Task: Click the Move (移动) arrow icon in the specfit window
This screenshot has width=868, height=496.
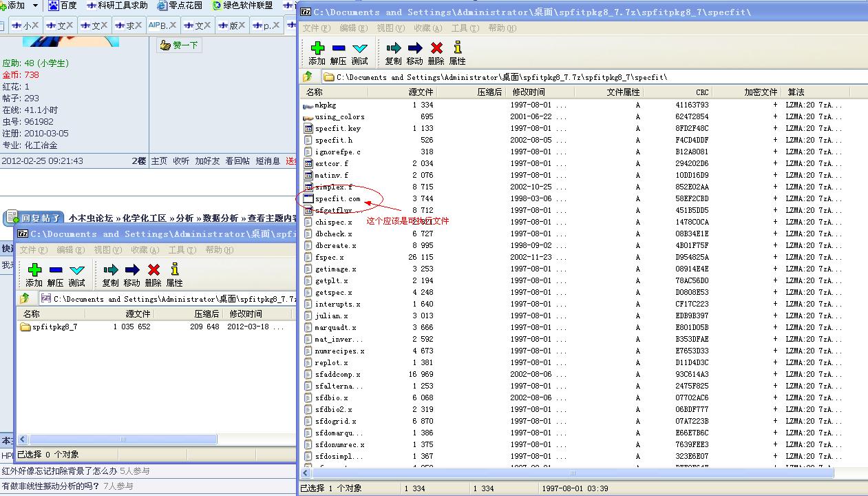Action: pyautogui.click(x=415, y=48)
